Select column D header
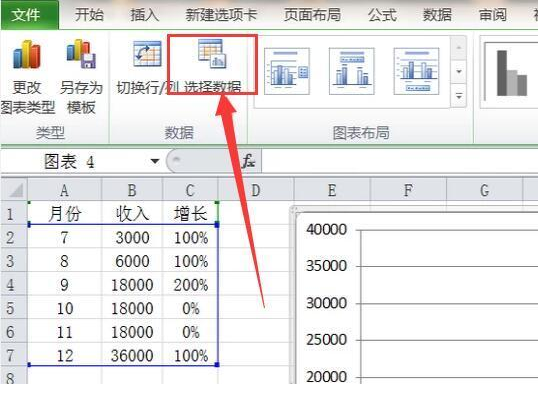Image resolution: width=549 pixels, height=395 pixels. click(x=256, y=190)
